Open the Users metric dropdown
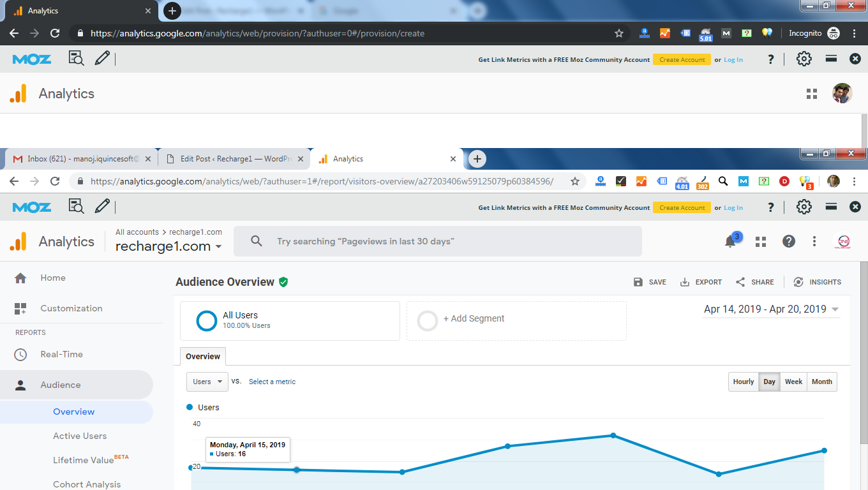The height and width of the screenshot is (490, 868). point(207,382)
